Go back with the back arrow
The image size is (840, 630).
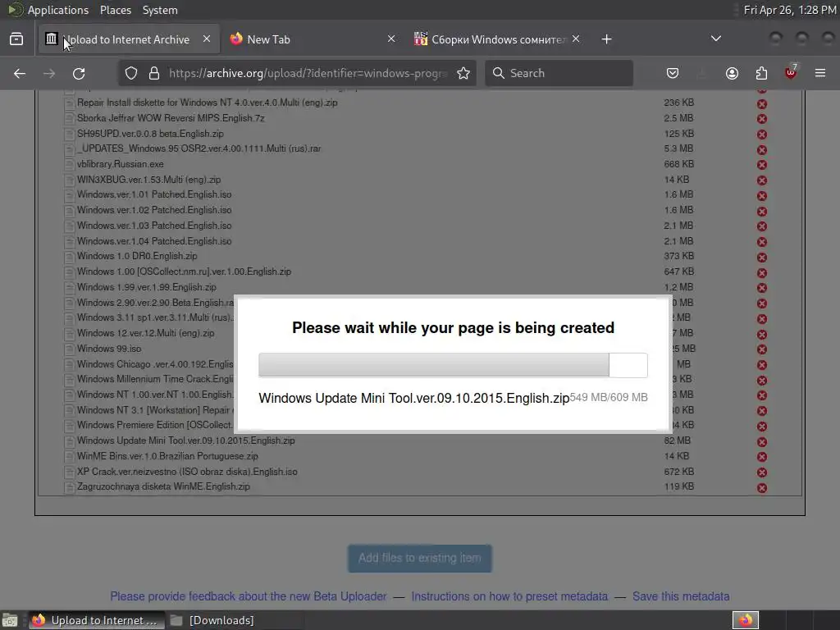pyautogui.click(x=20, y=73)
